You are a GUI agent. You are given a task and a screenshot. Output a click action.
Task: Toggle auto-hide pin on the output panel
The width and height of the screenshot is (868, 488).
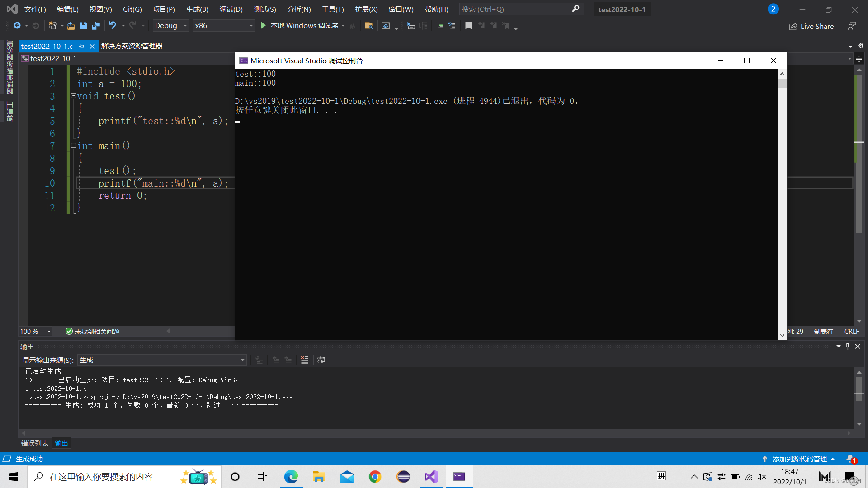pos(848,347)
